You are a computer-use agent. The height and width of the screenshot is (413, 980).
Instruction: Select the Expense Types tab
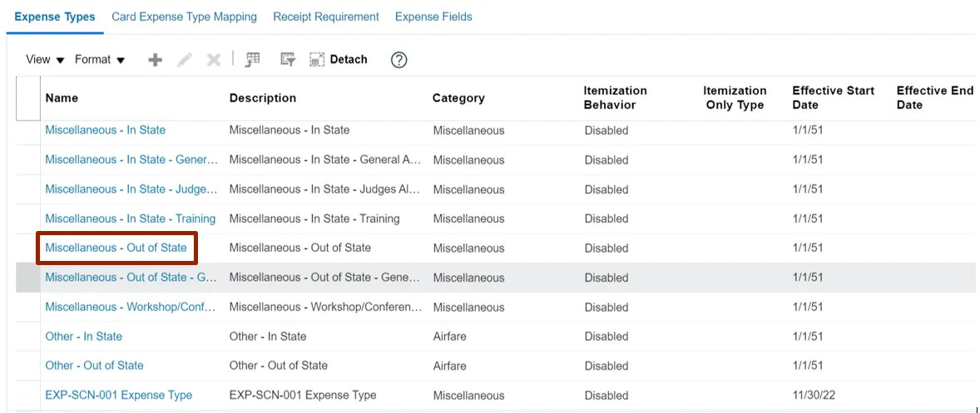tap(55, 17)
